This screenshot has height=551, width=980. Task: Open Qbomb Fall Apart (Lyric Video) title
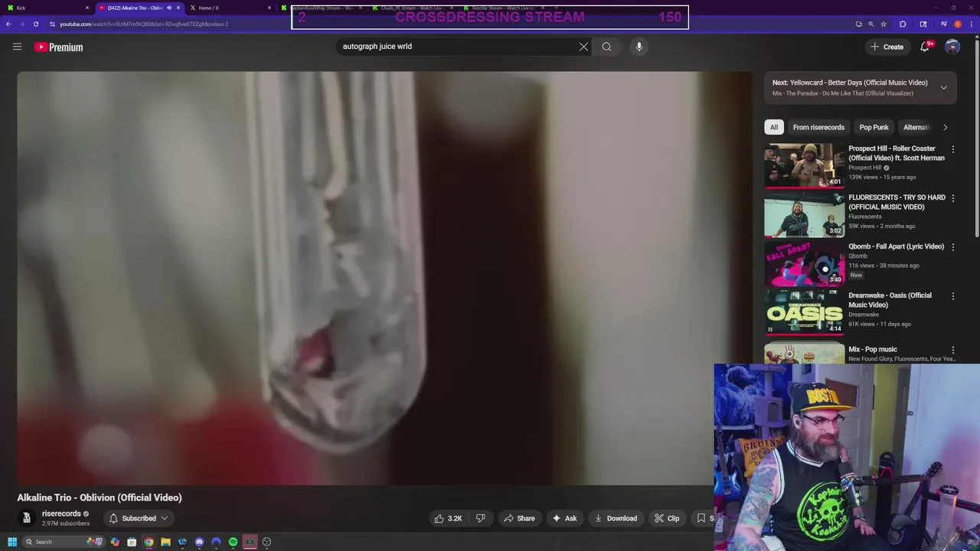click(x=896, y=246)
